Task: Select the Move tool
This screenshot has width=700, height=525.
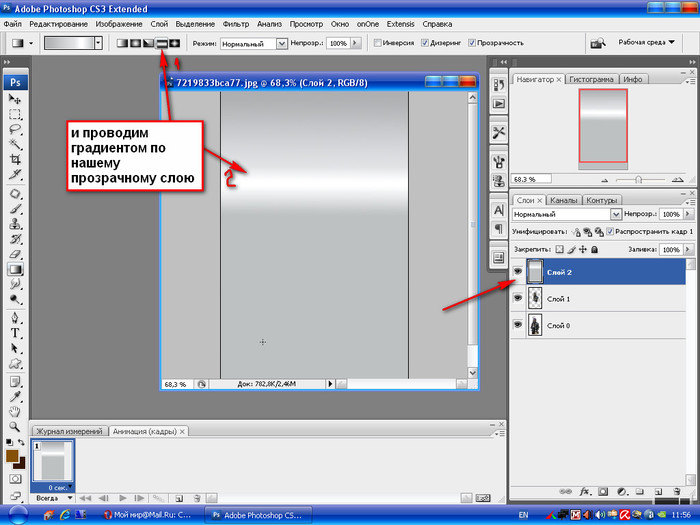Action: pos(15,99)
